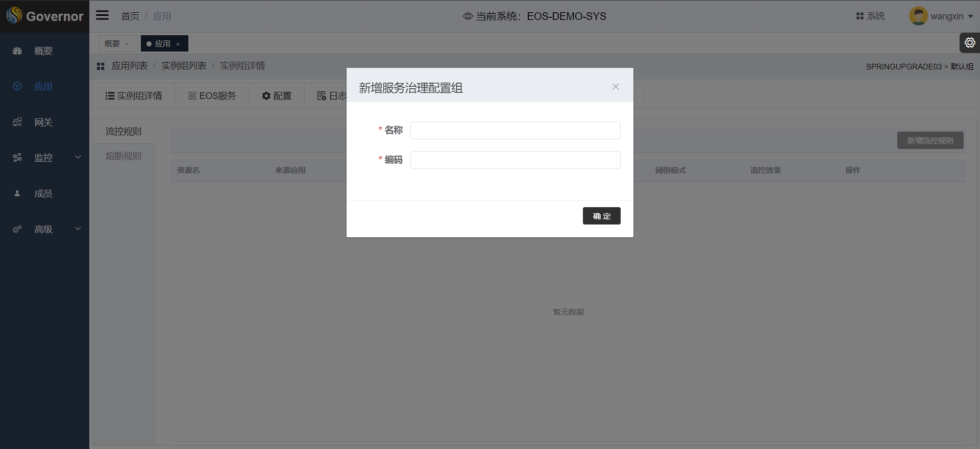Click the 新增流控规则 button
The width and height of the screenshot is (980, 449).
930,140
